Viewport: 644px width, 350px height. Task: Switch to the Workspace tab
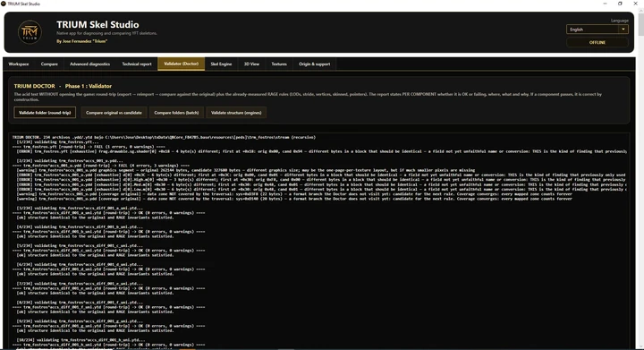tap(19, 64)
